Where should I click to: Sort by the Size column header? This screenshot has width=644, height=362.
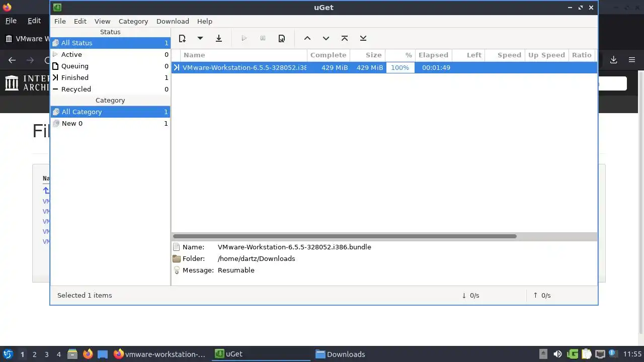[368, 55]
